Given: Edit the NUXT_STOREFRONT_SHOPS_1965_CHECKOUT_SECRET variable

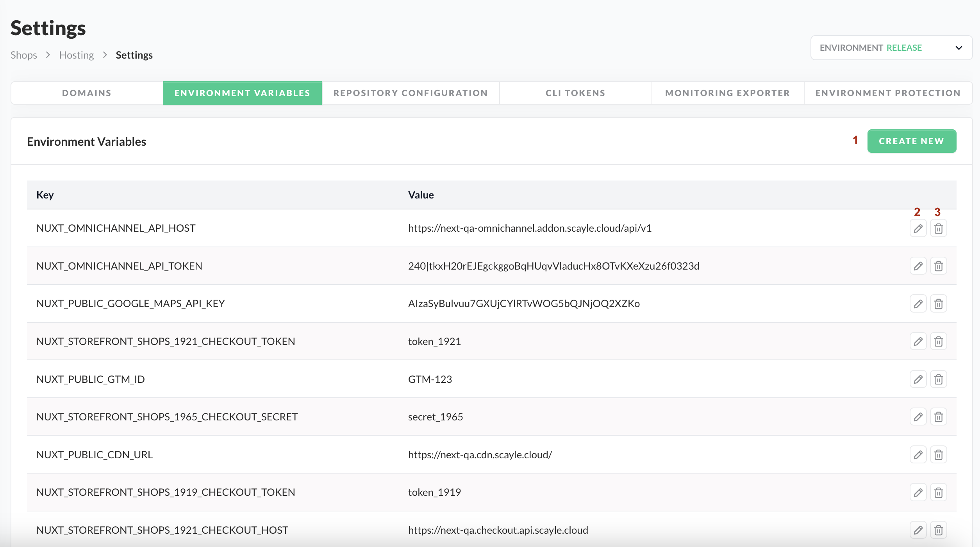Looking at the screenshot, I should coord(918,417).
